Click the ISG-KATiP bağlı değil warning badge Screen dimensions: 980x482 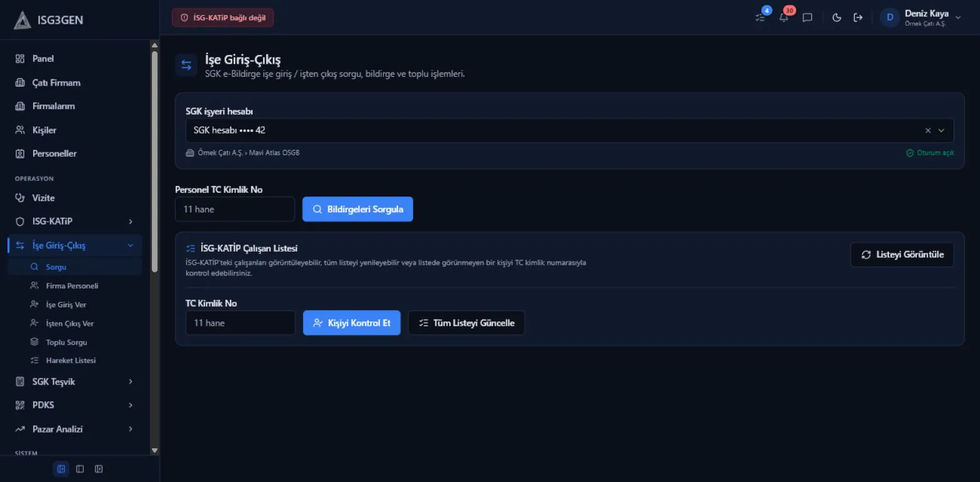222,17
